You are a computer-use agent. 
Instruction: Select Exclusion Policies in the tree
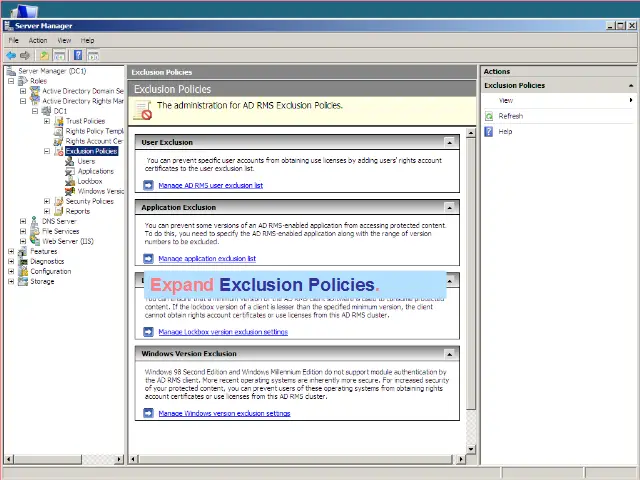tap(91, 151)
